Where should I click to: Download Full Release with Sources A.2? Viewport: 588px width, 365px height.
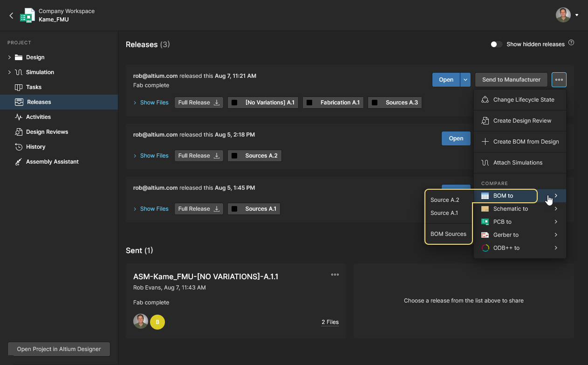coord(199,156)
